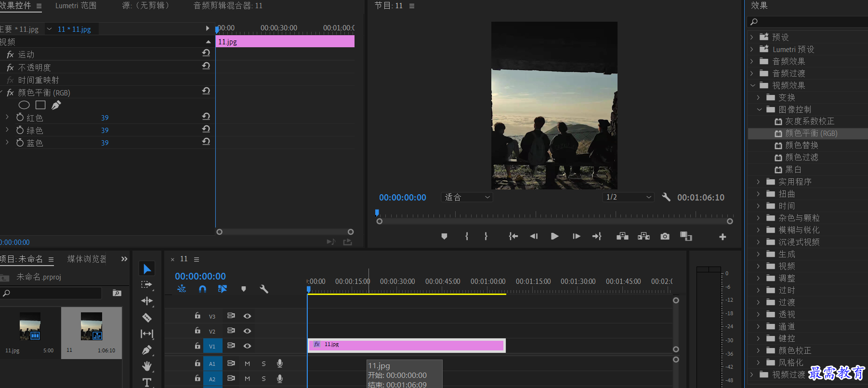Export frame with camera icon
Screen dimensions: 868x388
point(665,236)
